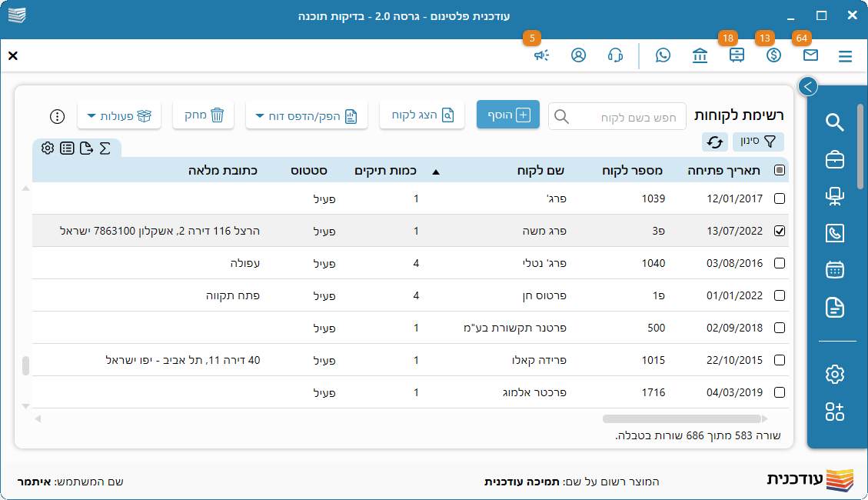Click the הוסף add client button
This screenshot has height=500, width=868.
pyautogui.click(x=508, y=115)
